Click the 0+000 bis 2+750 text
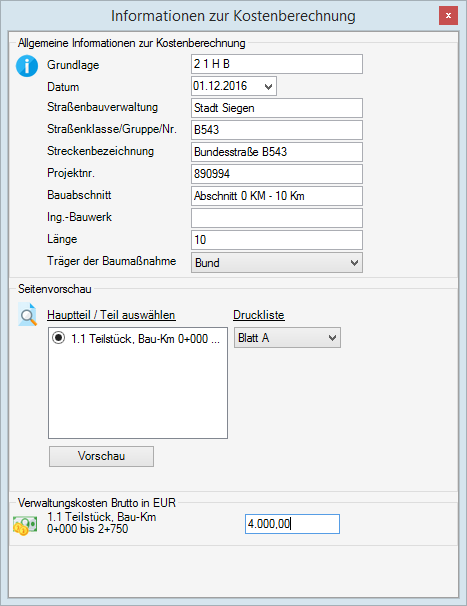 click(87, 529)
